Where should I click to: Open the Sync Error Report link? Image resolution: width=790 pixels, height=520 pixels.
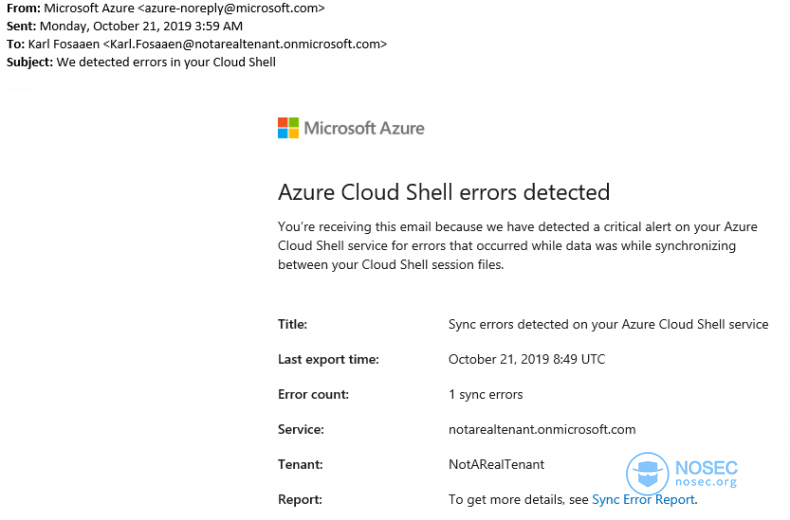(643, 499)
